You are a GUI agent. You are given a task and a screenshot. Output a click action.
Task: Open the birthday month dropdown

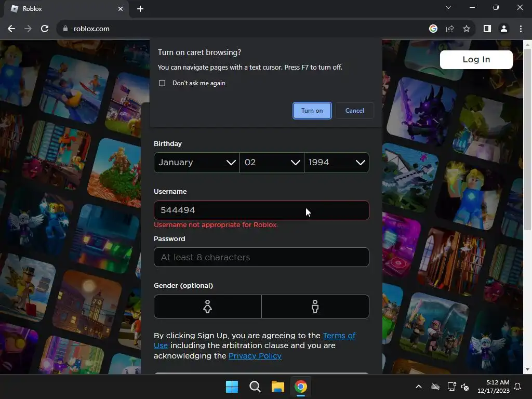pyautogui.click(x=197, y=163)
